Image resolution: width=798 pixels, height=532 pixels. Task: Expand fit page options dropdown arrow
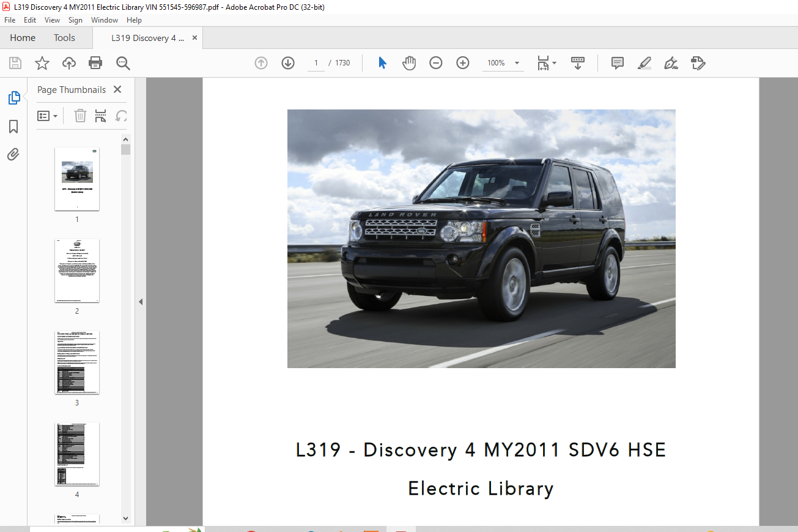(554, 63)
